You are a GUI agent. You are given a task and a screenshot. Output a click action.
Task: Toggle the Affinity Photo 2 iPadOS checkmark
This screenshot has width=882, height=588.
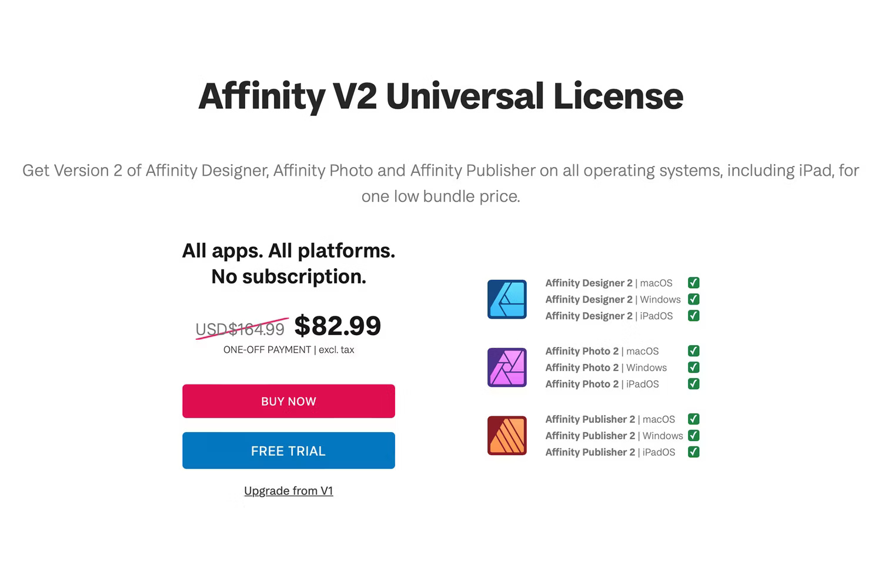tap(693, 384)
